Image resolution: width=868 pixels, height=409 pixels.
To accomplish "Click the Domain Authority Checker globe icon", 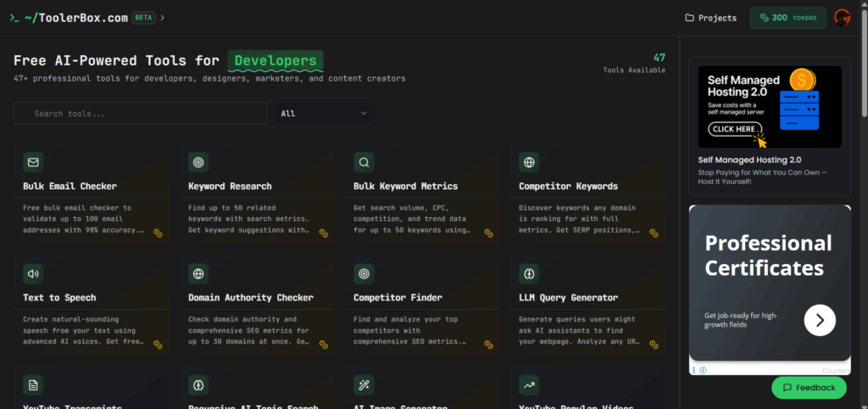I will [x=198, y=274].
